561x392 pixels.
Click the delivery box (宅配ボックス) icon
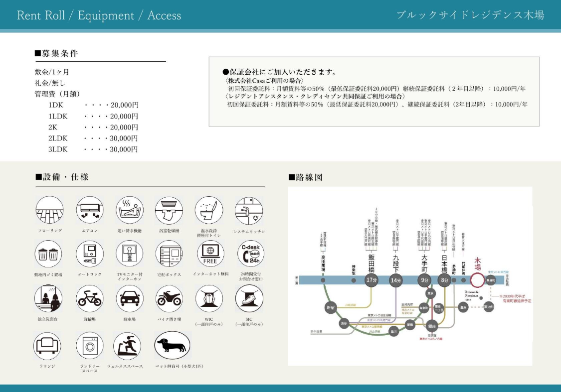pyautogui.click(x=169, y=254)
